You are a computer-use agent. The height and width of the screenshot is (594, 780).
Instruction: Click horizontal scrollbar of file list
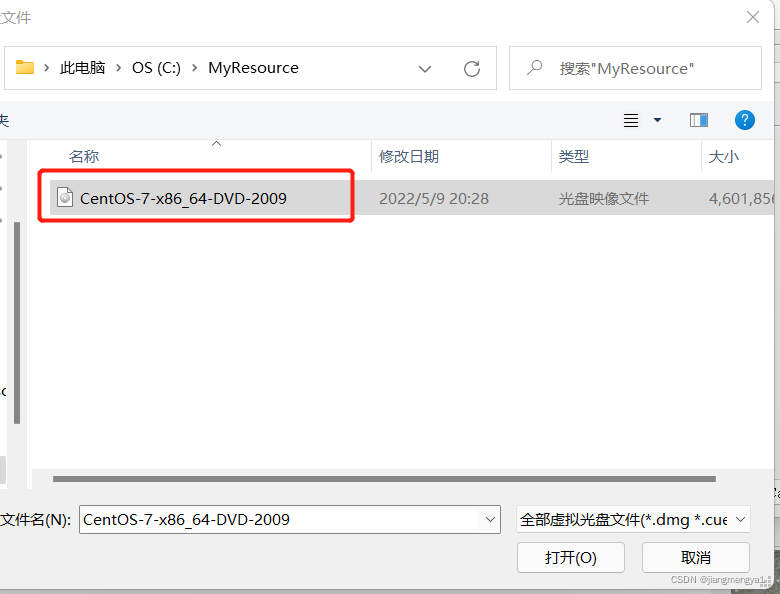click(384, 479)
